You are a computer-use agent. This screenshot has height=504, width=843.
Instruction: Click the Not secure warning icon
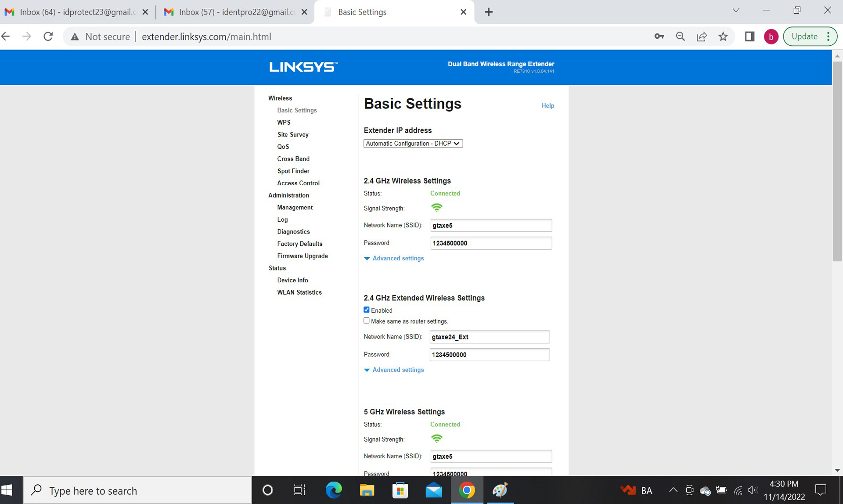(75, 37)
